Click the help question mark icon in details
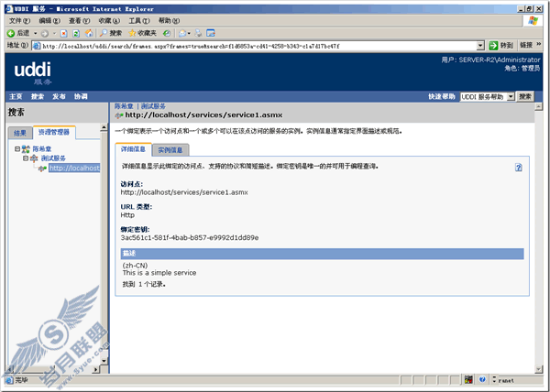Image resolution: width=550 pixels, height=392 pixels. click(x=519, y=168)
